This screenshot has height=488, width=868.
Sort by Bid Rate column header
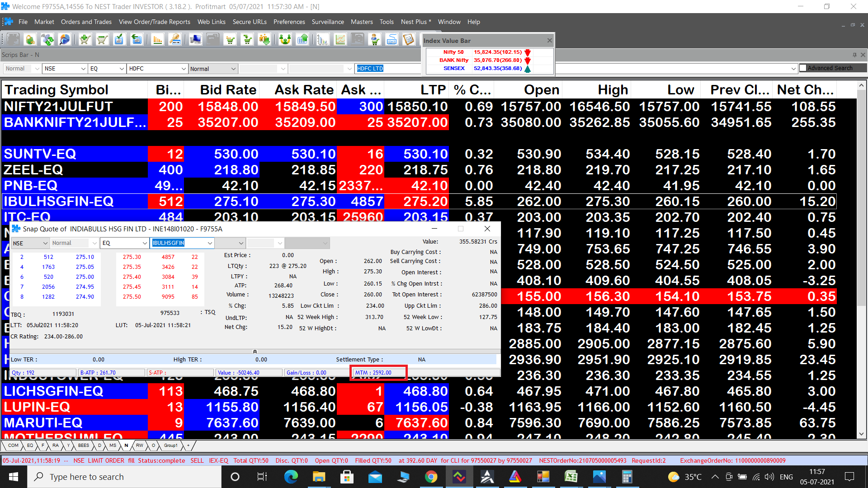(222, 89)
